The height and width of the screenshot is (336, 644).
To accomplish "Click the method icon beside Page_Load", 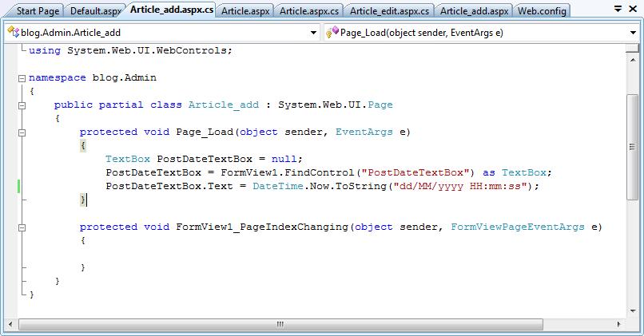I will coord(332,32).
